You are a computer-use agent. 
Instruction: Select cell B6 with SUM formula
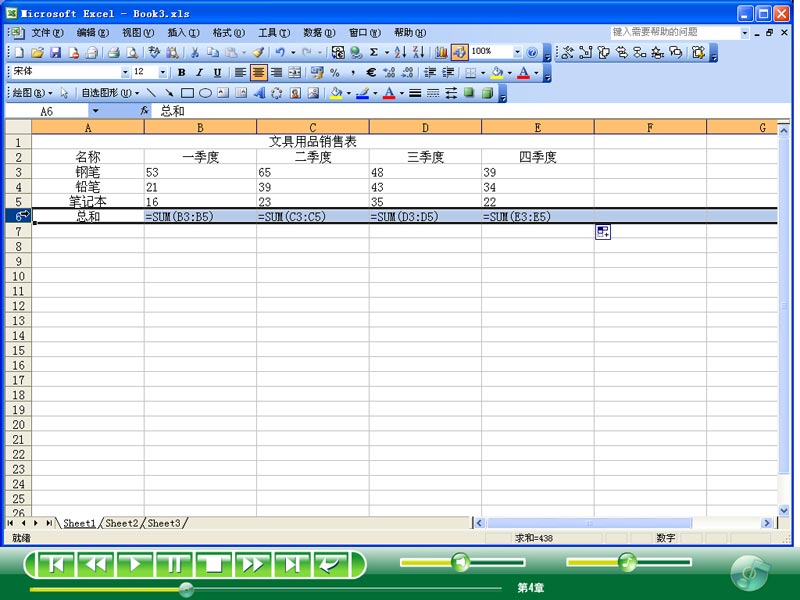pos(200,217)
